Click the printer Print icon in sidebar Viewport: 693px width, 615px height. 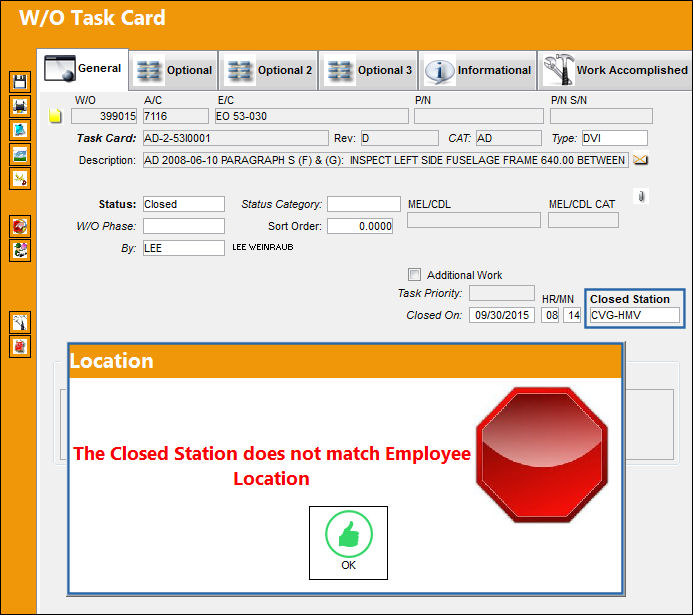20,106
